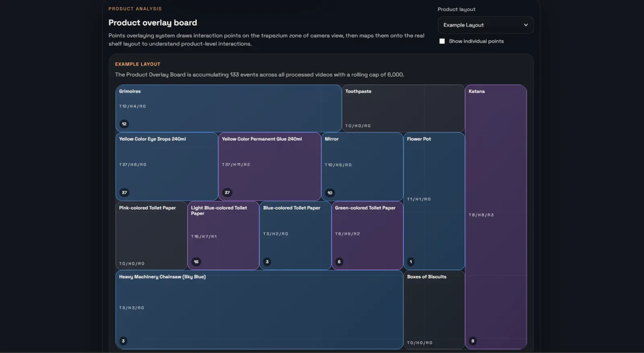Click Heavy Machinery Chainsaw (Sky Blue) label
This screenshot has width=644, height=353.
162,277
